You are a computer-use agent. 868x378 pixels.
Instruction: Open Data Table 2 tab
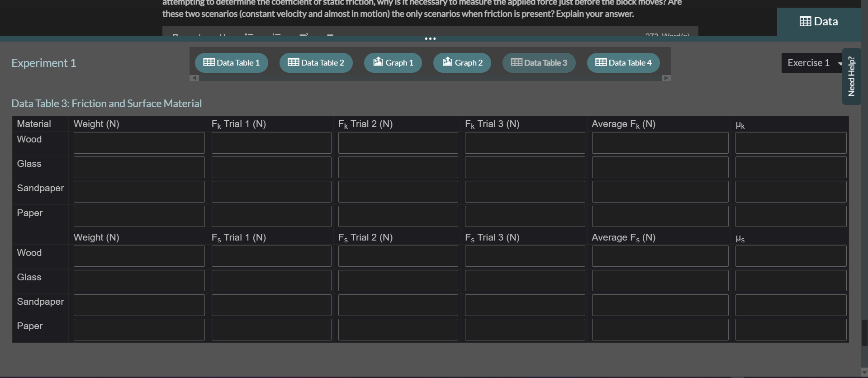pos(316,63)
